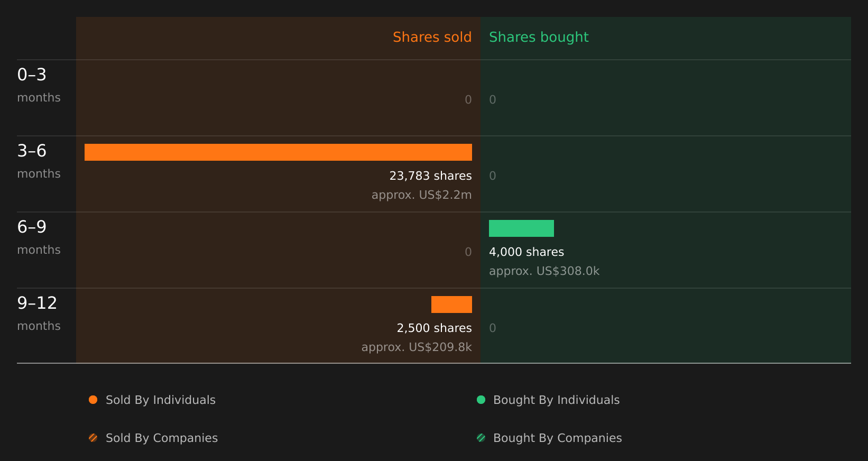Click the 6–9 row label

coord(32,227)
